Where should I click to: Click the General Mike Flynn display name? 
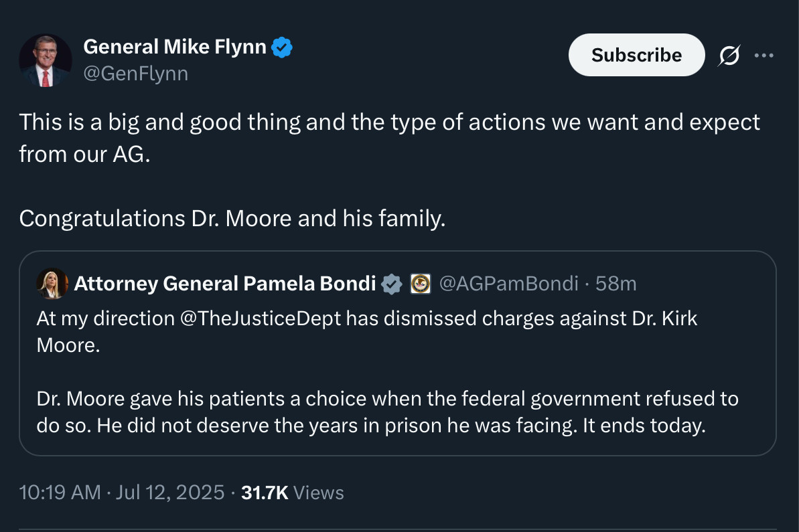(x=175, y=48)
